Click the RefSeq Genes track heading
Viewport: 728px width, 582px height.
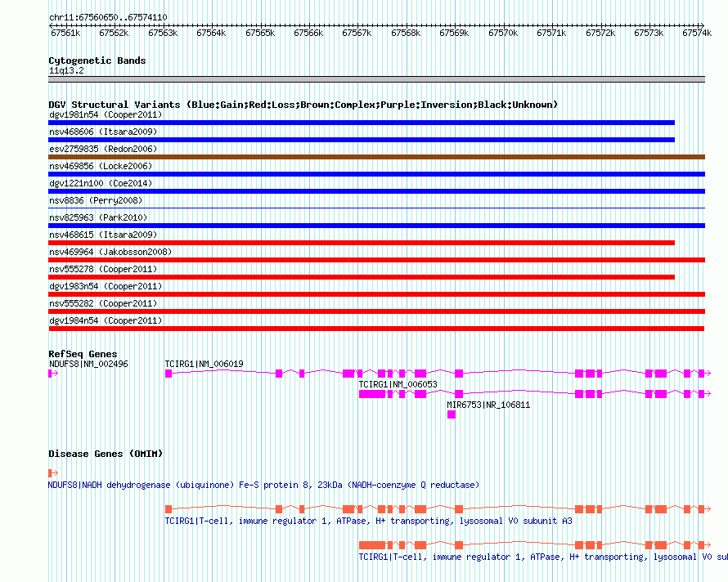pos(83,354)
